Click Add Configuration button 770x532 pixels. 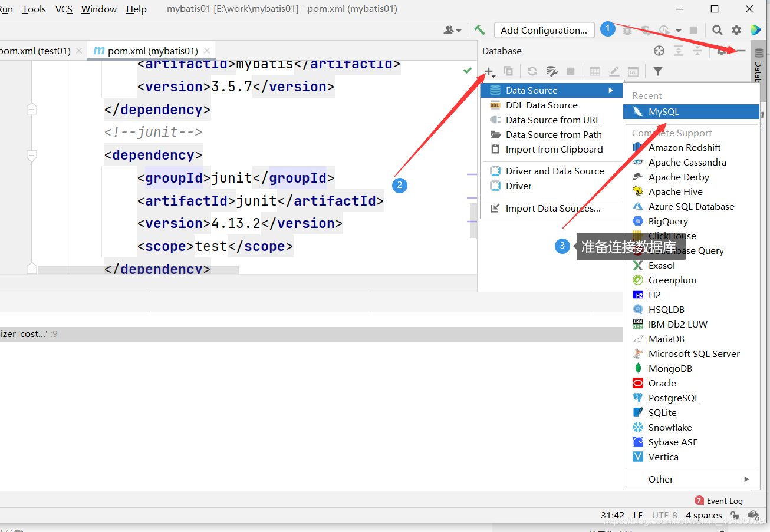(544, 30)
